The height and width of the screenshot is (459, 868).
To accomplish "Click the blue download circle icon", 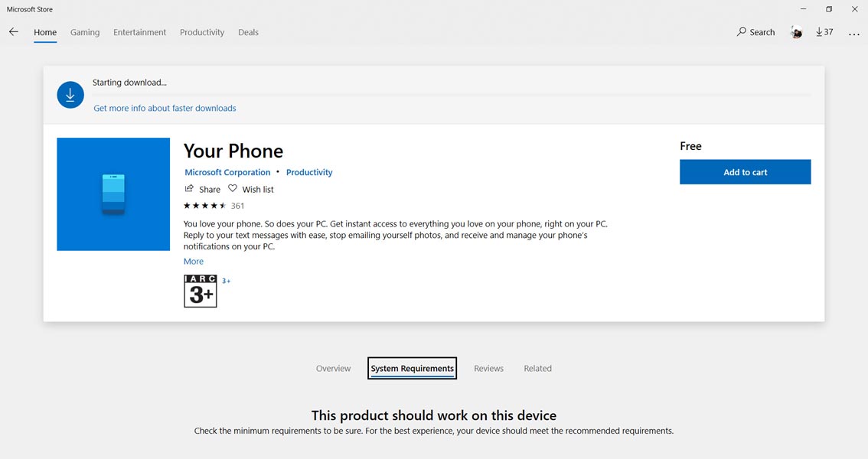I will point(70,95).
